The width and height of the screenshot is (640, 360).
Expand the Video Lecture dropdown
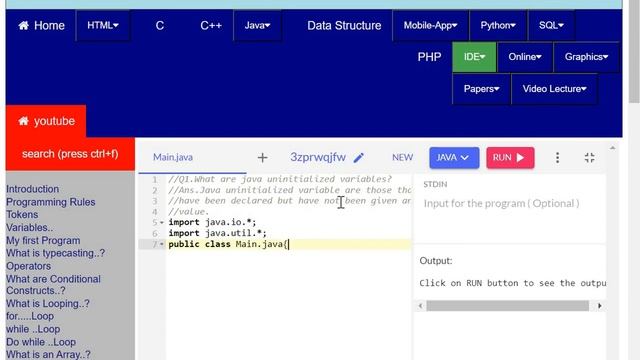(x=555, y=89)
